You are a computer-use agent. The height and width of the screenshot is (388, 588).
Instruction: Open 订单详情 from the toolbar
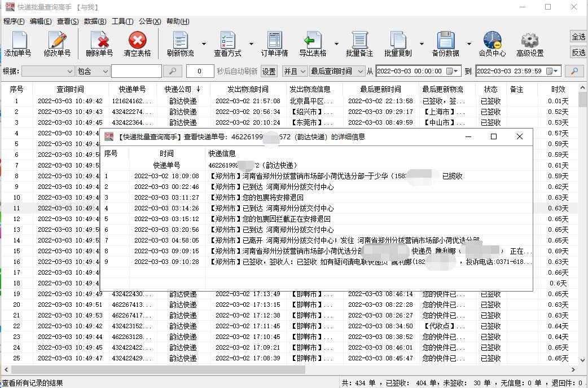[274, 44]
